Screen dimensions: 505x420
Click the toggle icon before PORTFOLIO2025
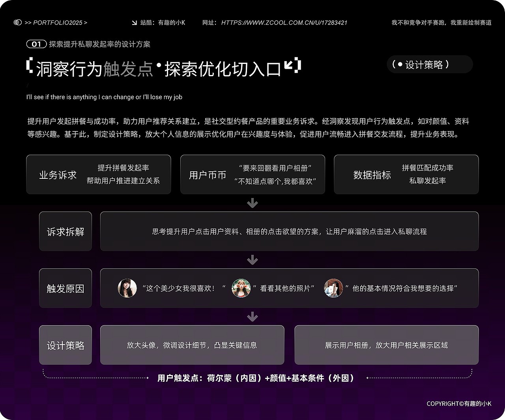pyautogui.click(x=17, y=22)
